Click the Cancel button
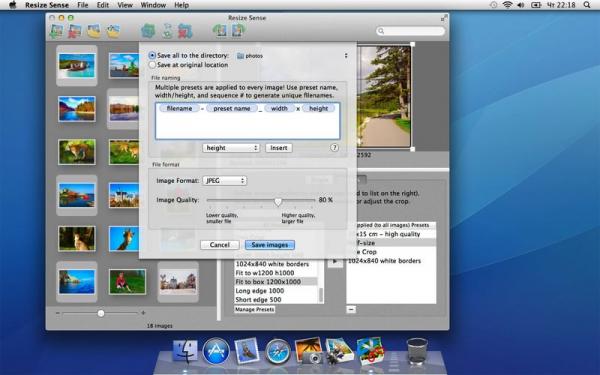 (x=220, y=245)
